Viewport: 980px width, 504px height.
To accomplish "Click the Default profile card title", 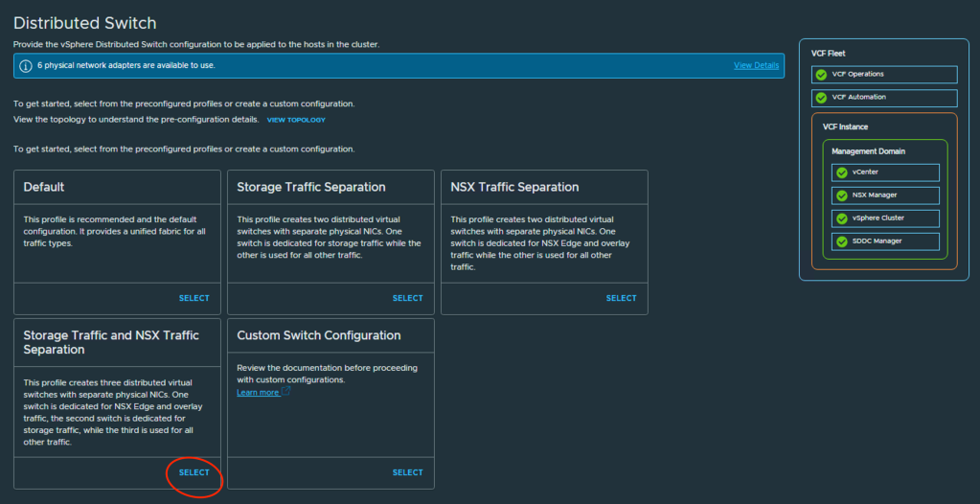I will [x=44, y=187].
